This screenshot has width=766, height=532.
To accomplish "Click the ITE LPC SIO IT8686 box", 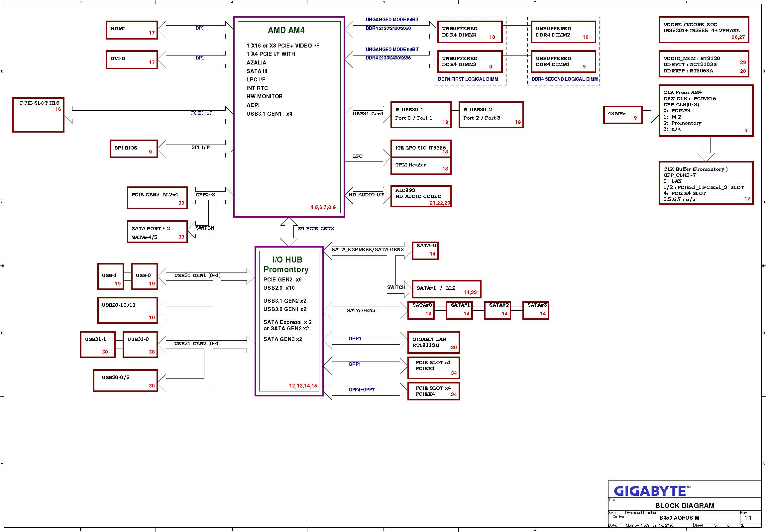I will click(421, 148).
